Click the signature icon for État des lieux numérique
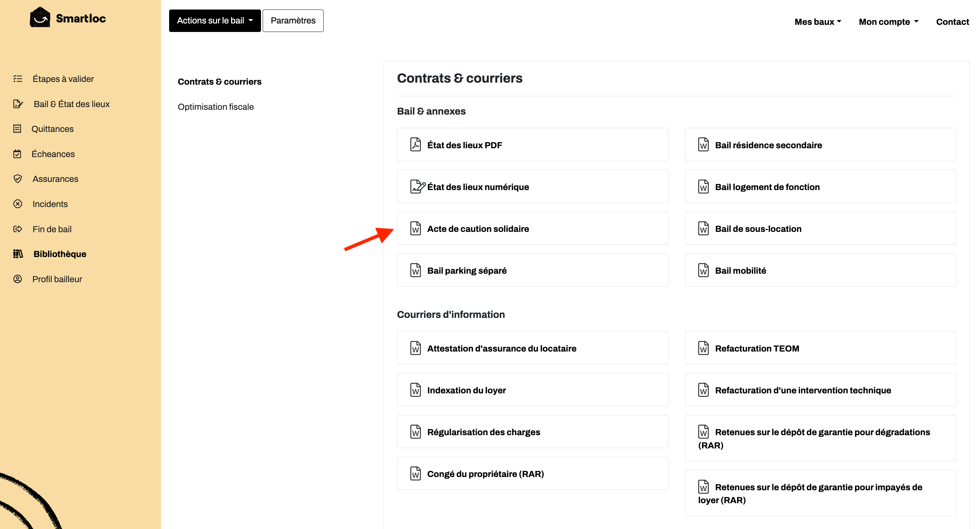Image resolution: width=980 pixels, height=529 pixels. click(418, 187)
